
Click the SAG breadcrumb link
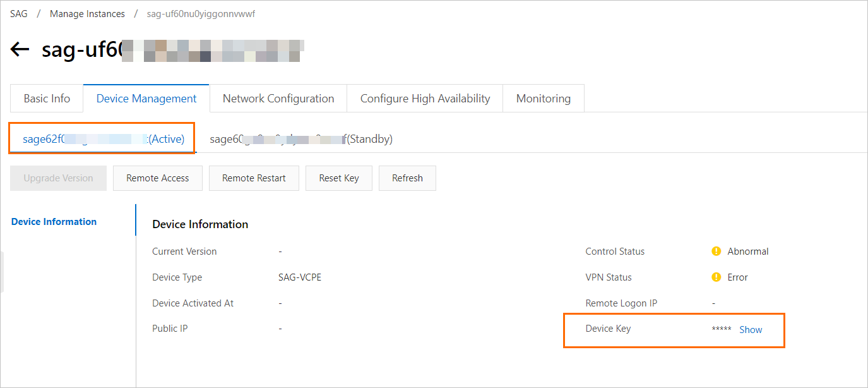pyautogui.click(x=19, y=14)
